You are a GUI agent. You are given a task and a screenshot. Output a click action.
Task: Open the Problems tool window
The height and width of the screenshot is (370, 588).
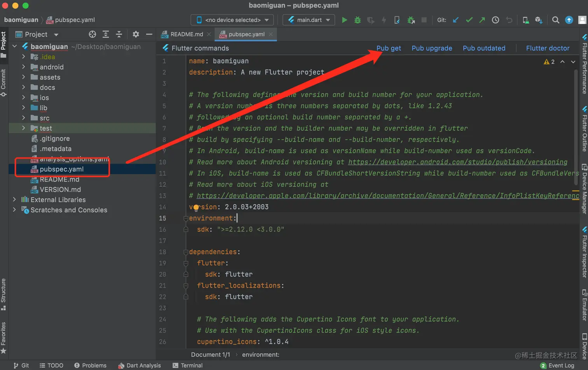[90, 365]
